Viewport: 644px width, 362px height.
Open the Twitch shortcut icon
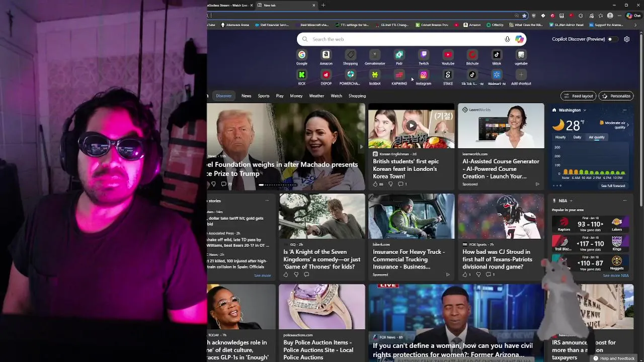tap(424, 54)
